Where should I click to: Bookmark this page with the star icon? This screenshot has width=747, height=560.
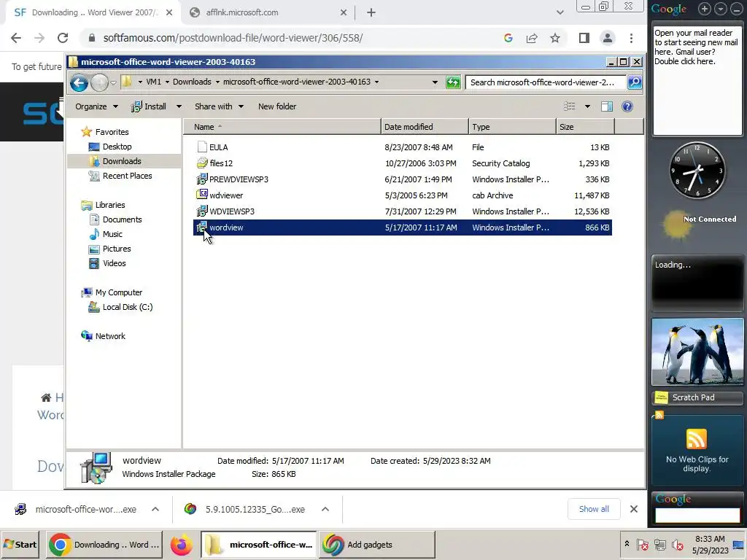(555, 38)
